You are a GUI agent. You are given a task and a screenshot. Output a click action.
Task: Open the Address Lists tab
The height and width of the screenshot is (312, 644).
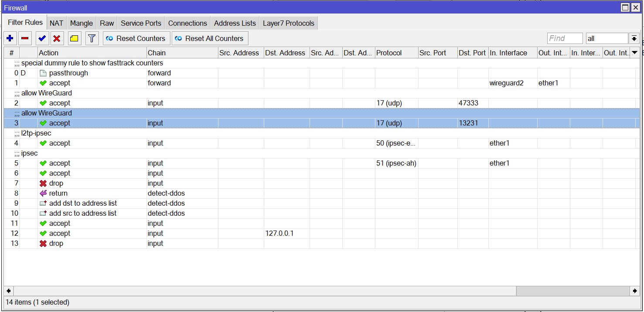coord(235,24)
